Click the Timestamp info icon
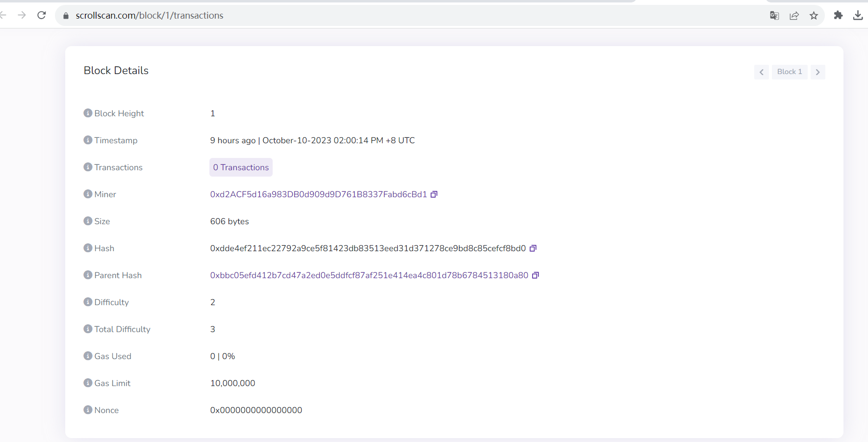The image size is (868, 442). 88,140
